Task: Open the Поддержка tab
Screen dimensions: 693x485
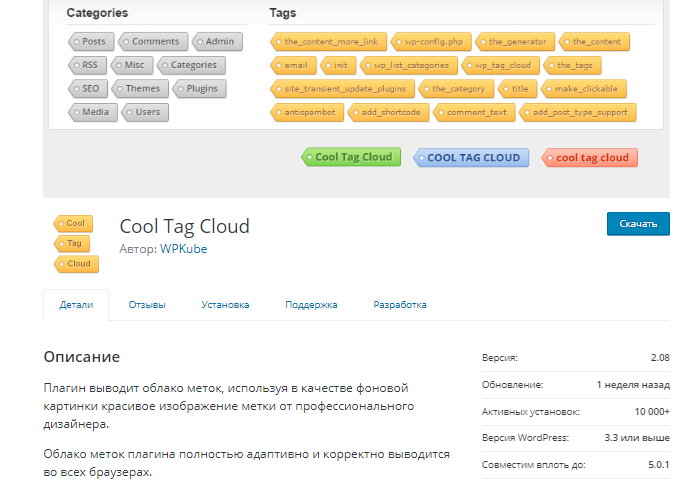Action: [x=311, y=305]
